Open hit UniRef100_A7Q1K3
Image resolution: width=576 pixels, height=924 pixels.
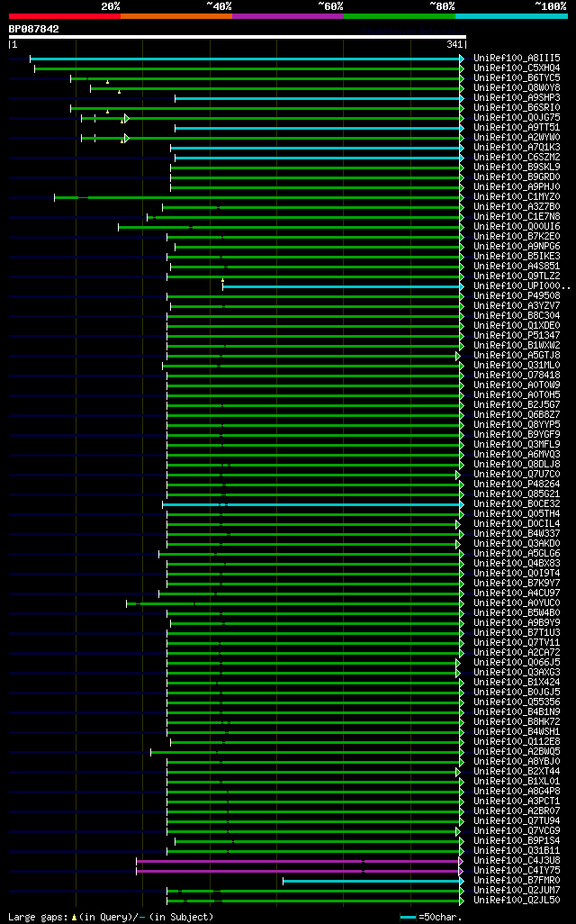tap(517, 148)
